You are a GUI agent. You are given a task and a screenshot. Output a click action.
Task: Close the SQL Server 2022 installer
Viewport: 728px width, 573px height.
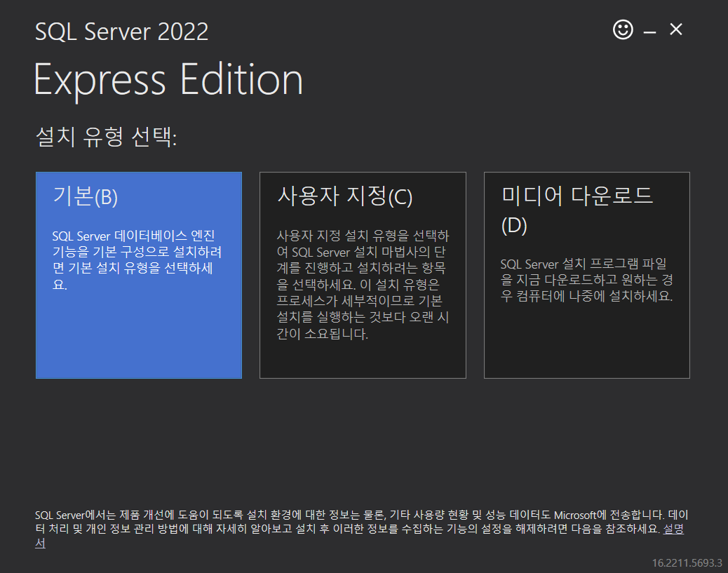676,29
